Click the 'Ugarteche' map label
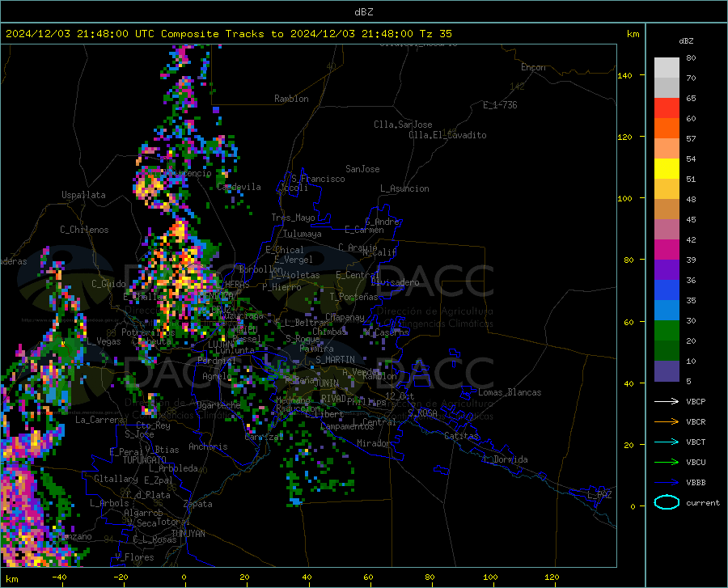Image resolution: width=728 pixels, height=588 pixels. pyautogui.click(x=218, y=405)
